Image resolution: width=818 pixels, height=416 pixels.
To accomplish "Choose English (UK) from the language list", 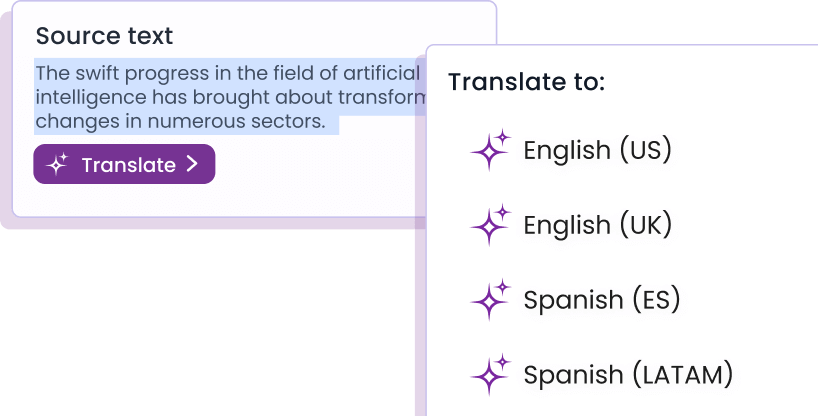I will tap(597, 226).
